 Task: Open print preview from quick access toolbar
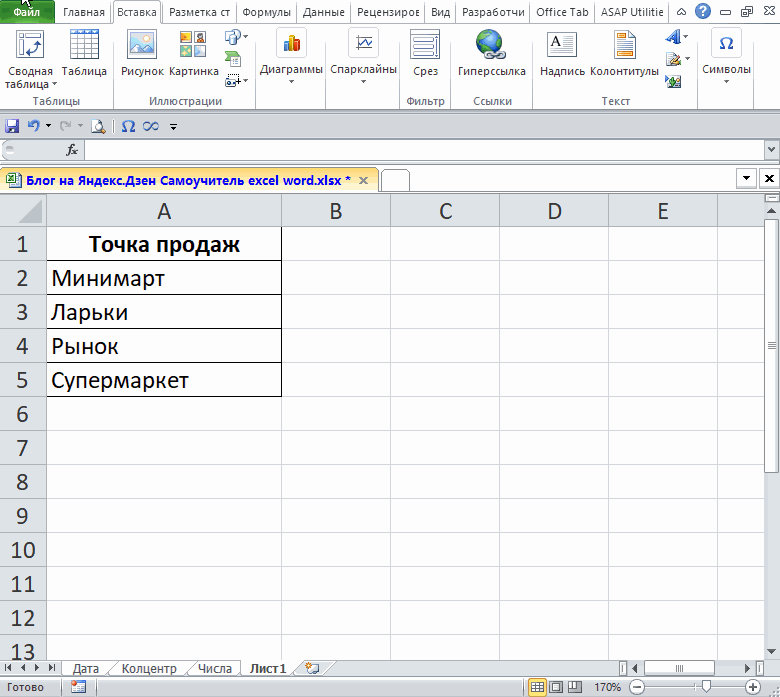click(98, 126)
